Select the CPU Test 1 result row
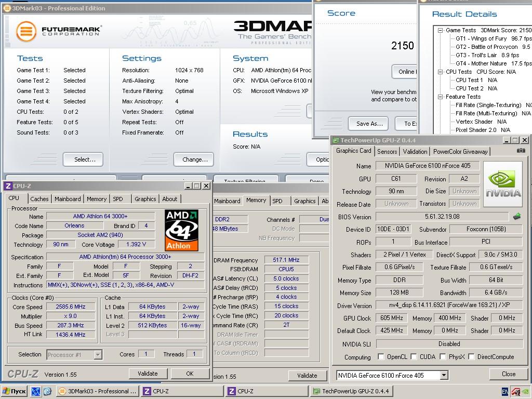The height and width of the screenshot is (399, 532). point(476,80)
